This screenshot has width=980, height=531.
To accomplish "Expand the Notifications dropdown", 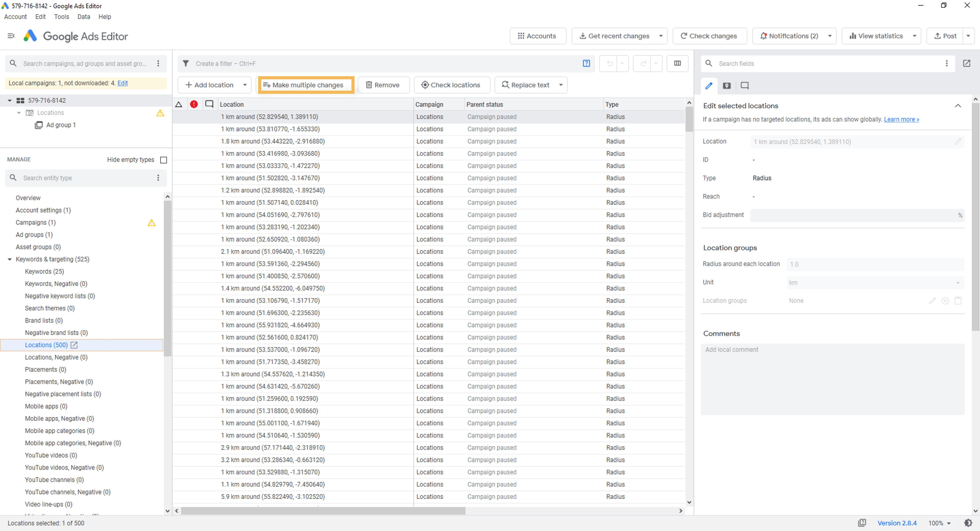I will (830, 36).
